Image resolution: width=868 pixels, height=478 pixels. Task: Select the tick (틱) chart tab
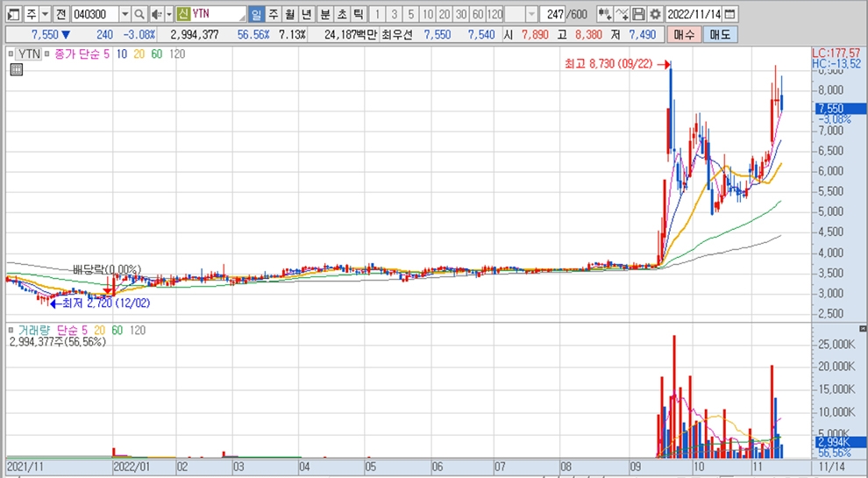tap(357, 15)
